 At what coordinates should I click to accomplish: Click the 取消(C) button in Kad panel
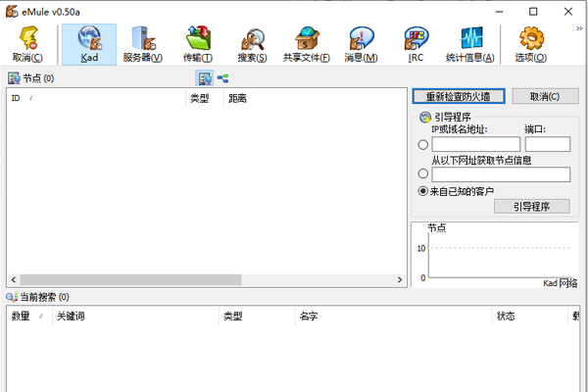[x=545, y=96]
